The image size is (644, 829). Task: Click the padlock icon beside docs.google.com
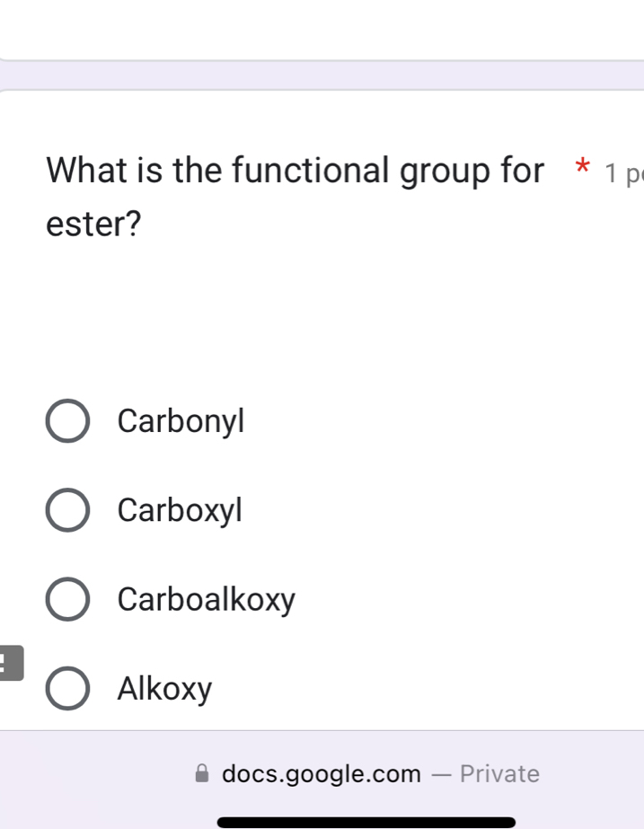tap(203, 773)
